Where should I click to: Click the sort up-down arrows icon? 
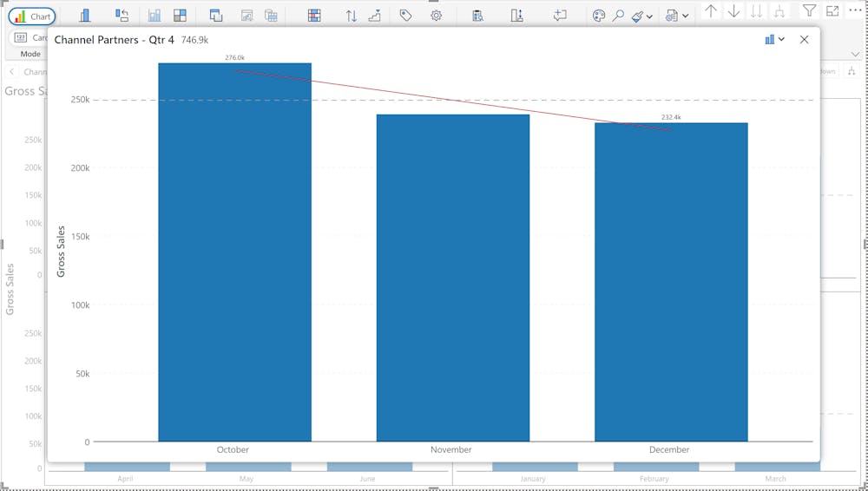[x=351, y=16]
